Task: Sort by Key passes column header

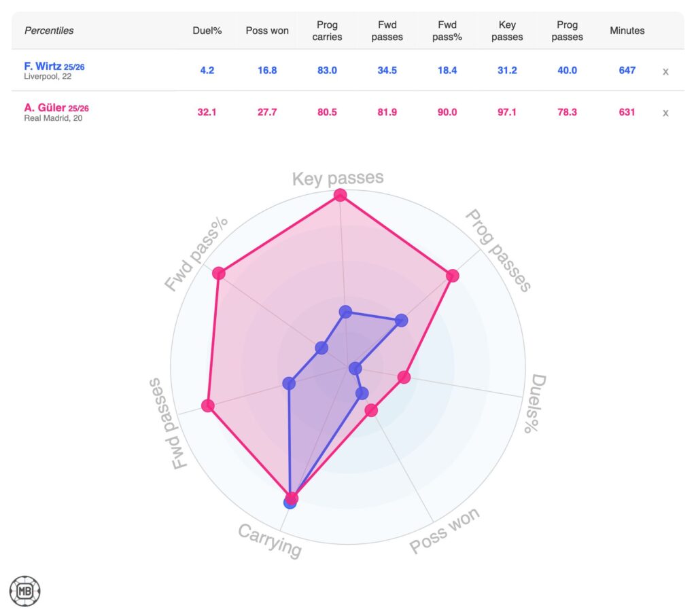Action: 507,31
